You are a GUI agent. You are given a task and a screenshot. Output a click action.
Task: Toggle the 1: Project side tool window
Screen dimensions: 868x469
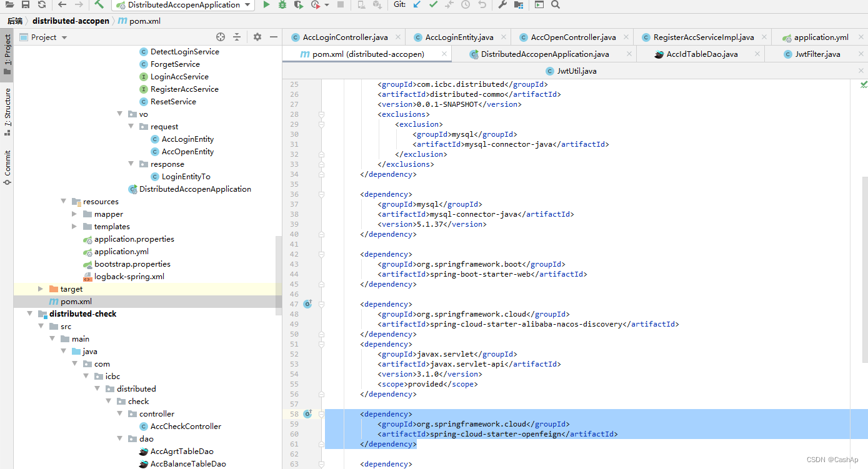point(7,54)
